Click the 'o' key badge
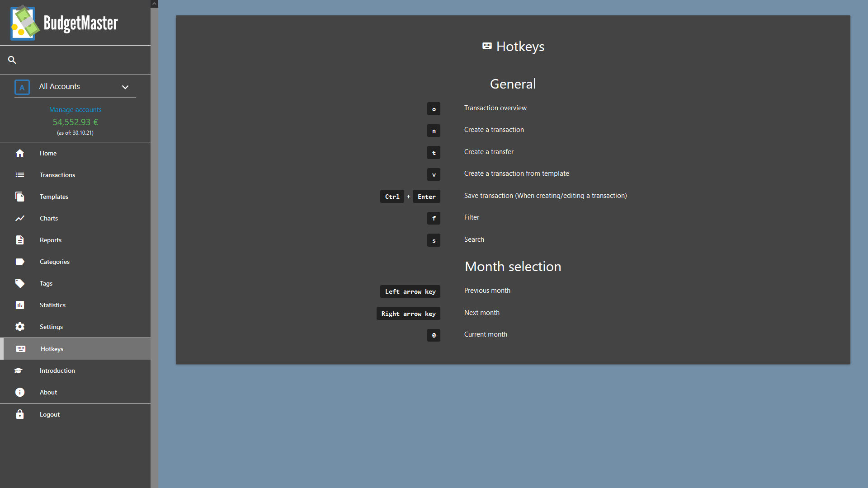This screenshot has height=488, width=868. (x=434, y=108)
